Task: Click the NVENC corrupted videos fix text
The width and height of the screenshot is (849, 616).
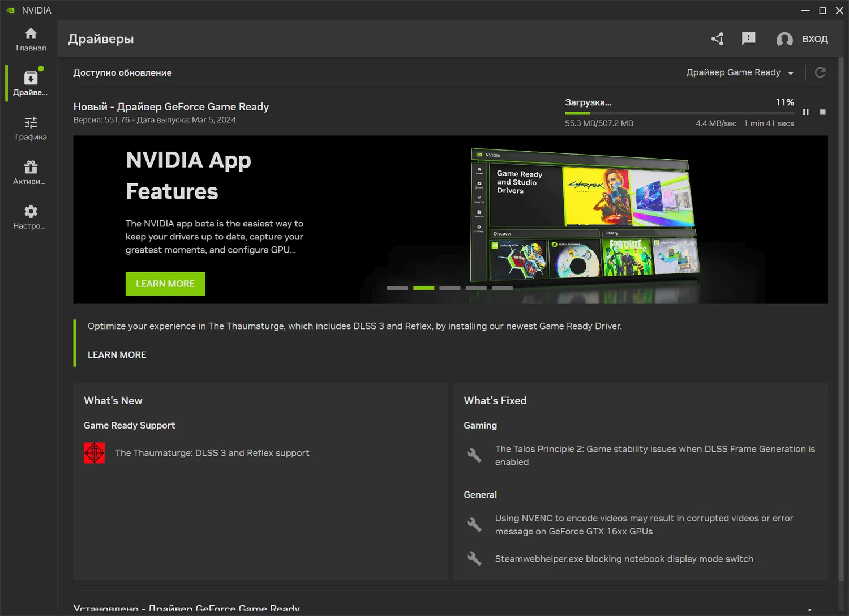Action: (x=644, y=525)
